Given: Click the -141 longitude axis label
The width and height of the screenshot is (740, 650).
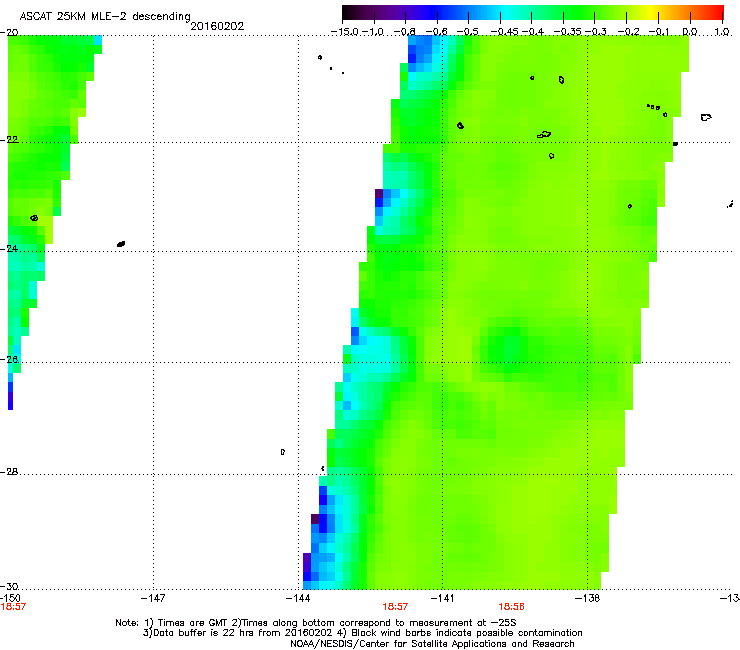Looking at the screenshot, I should [x=442, y=598].
